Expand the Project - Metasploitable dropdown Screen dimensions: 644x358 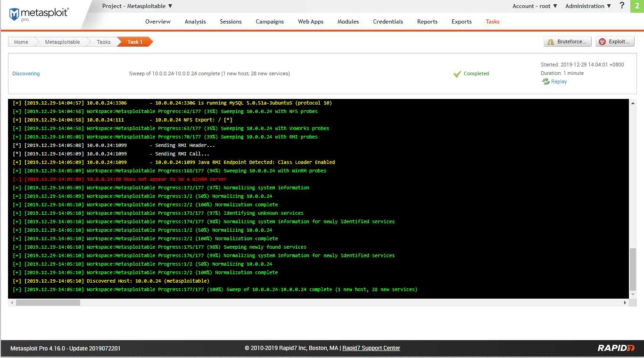[x=137, y=6]
